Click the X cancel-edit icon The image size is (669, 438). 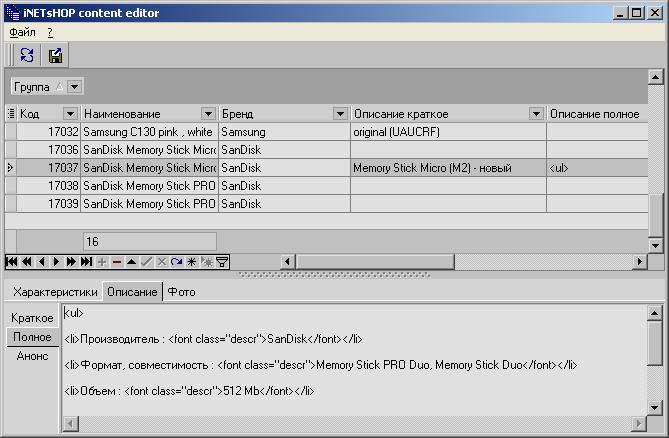[161, 261]
